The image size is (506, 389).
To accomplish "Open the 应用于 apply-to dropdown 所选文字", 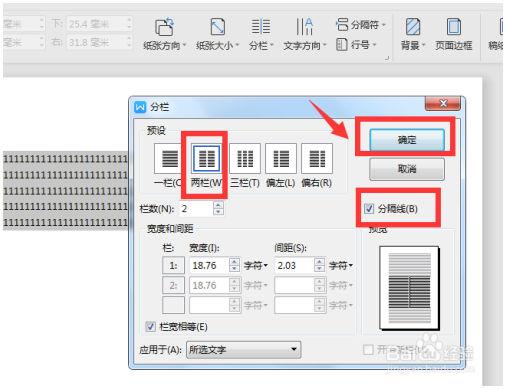I will click(x=244, y=349).
